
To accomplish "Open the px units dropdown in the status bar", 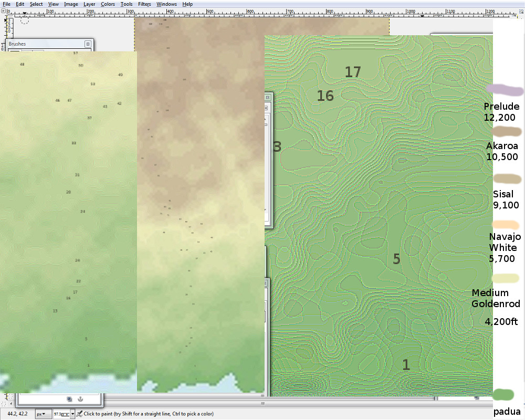I will (x=42, y=414).
